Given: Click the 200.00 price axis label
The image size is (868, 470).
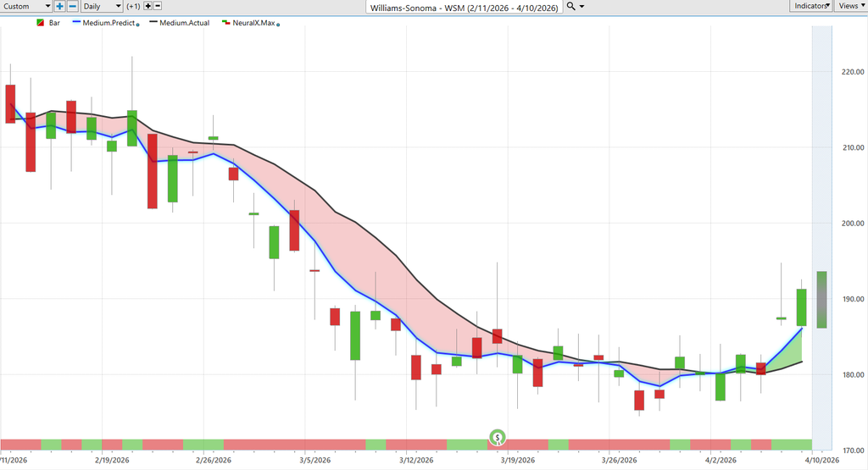Looking at the screenshot, I should pyautogui.click(x=853, y=223).
